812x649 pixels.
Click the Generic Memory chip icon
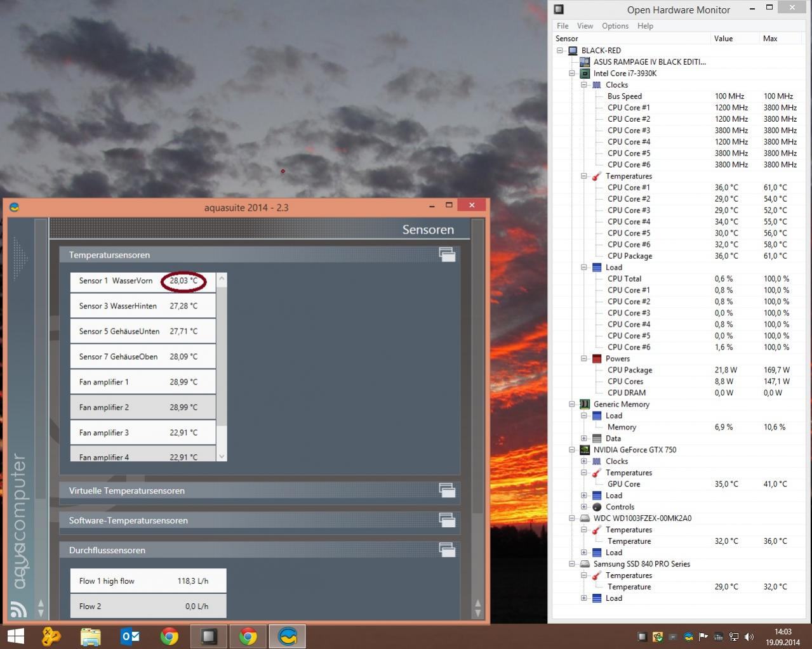[x=585, y=404]
